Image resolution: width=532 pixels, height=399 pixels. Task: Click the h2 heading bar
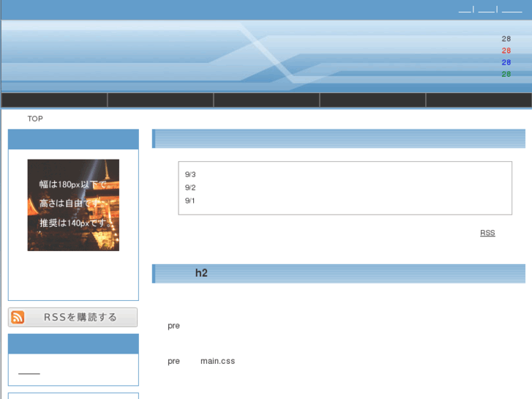pos(339,274)
